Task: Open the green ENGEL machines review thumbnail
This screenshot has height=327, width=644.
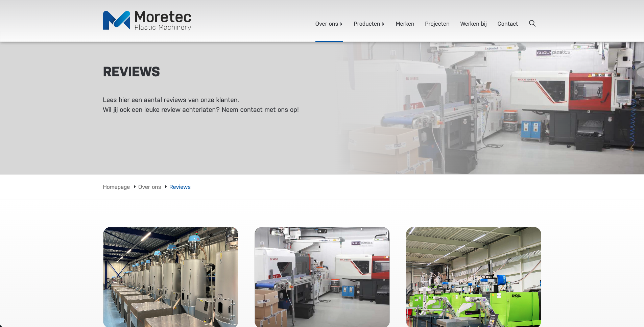Action: [x=473, y=277]
